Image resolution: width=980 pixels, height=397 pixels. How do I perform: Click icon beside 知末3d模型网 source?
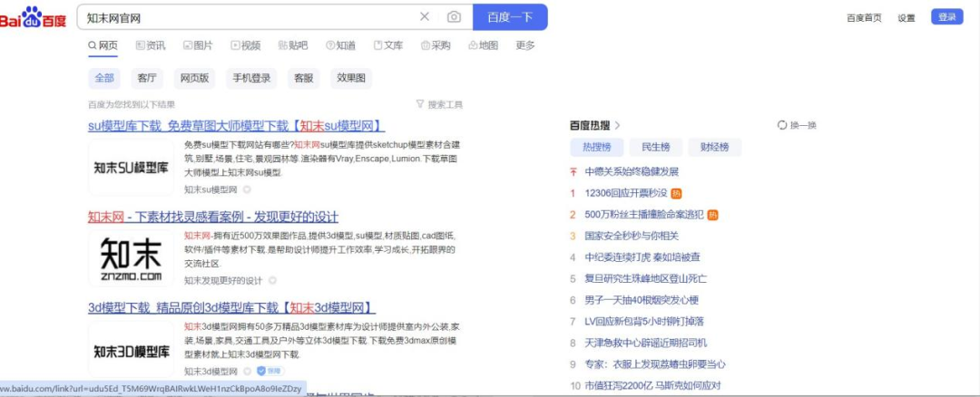coord(247,372)
